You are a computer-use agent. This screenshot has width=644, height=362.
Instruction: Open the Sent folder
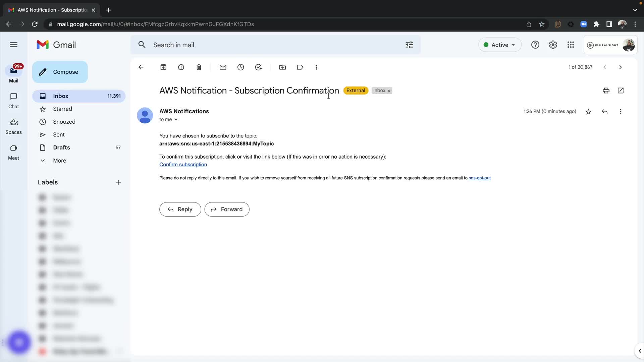click(x=59, y=135)
